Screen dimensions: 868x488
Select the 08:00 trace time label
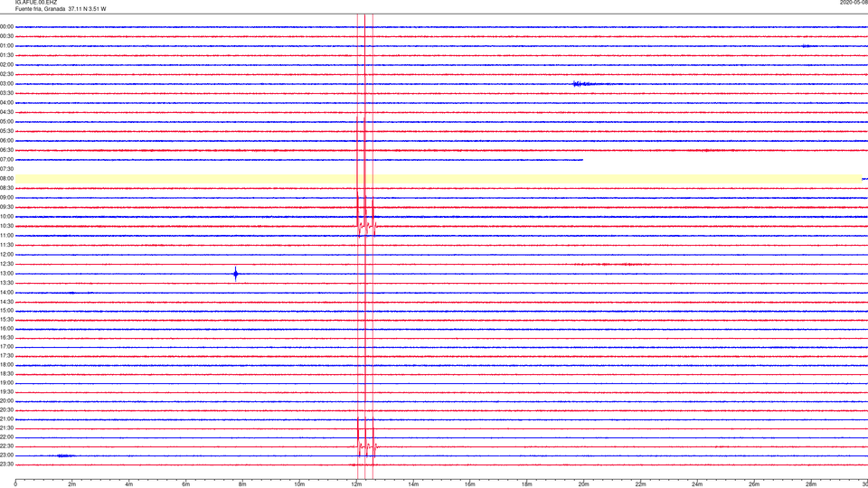6,179
